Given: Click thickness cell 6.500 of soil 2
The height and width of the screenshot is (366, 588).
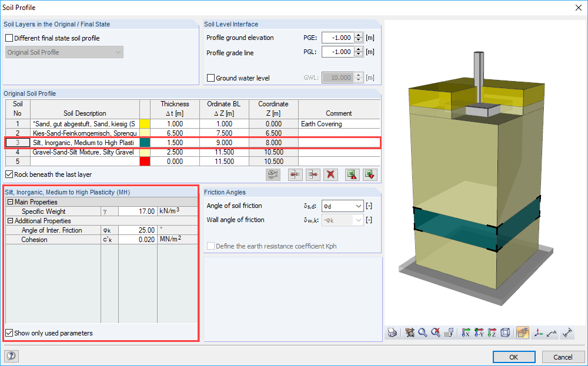Looking at the screenshot, I should [x=175, y=133].
